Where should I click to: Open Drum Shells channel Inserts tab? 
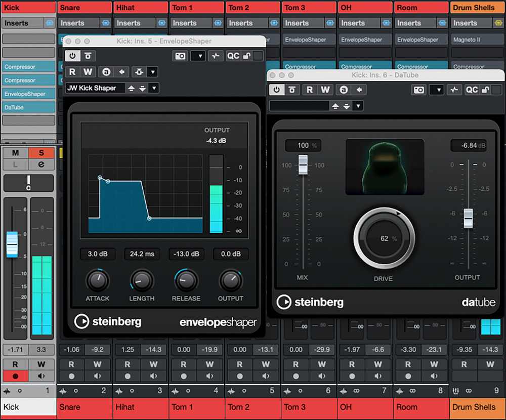click(x=472, y=23)
